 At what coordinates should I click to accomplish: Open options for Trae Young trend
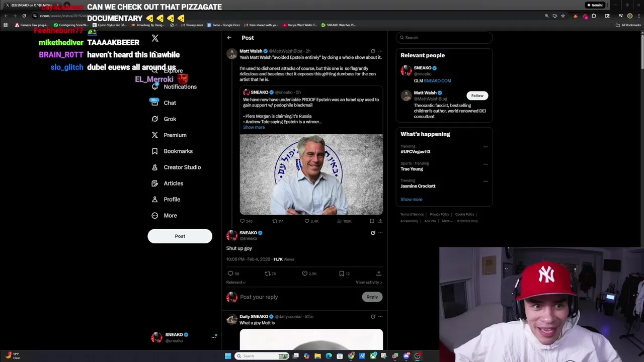pyautogui.click(x=486, y=164)
